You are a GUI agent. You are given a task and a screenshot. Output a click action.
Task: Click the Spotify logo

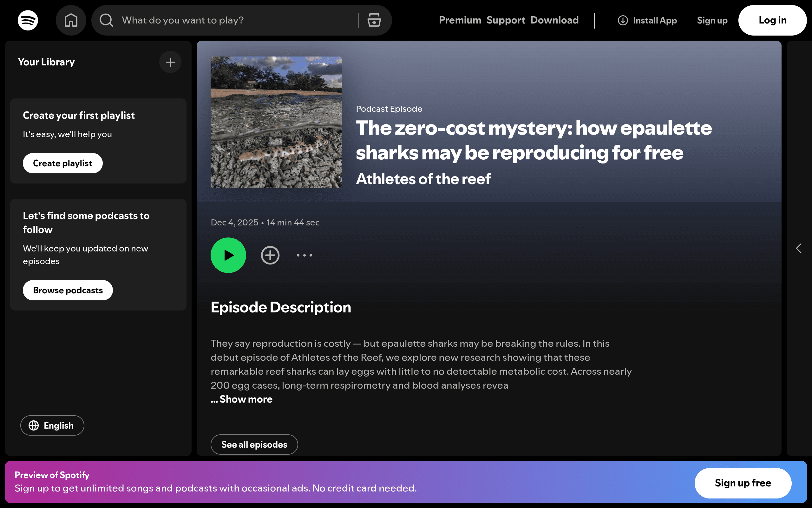[x=28, y=20]
